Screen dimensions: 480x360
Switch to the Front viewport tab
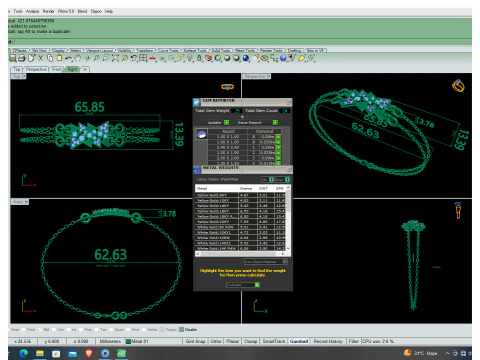(x=57, y=69)
